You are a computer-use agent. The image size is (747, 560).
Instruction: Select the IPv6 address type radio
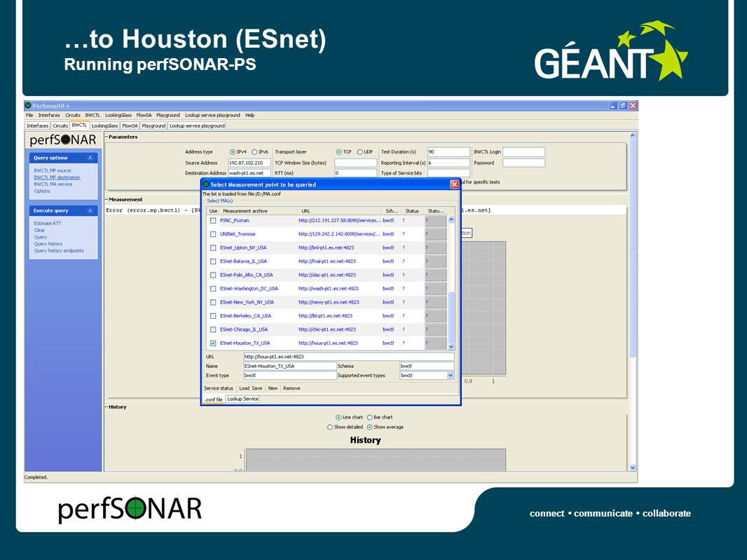point(254,152)
